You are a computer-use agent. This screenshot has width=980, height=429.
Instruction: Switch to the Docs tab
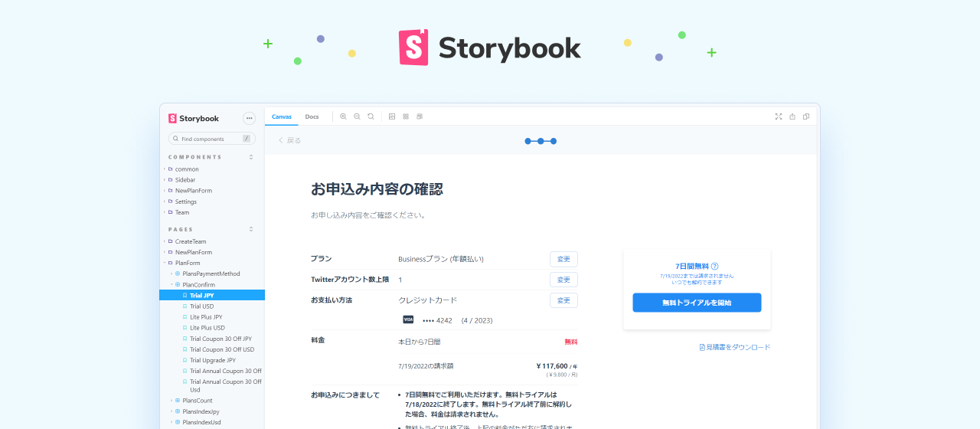[312, 116]
